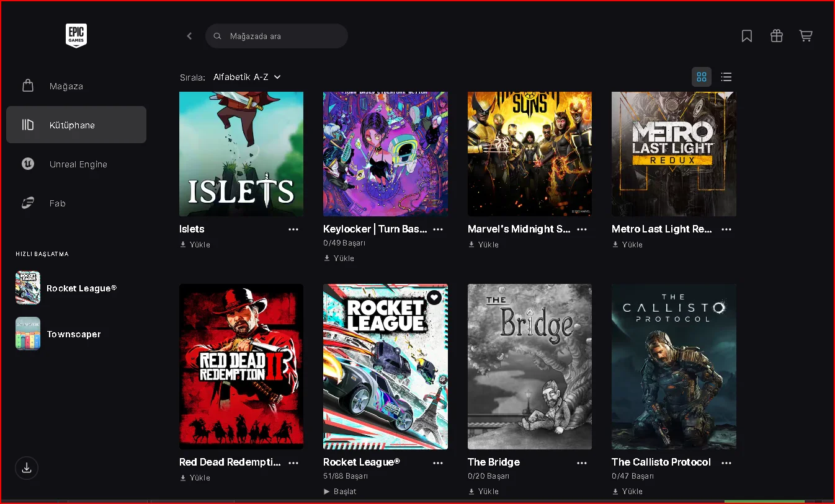Viewport: 835px width, 504px height.
Task: Click The Bridge game title
Action: tap(494, 462)
